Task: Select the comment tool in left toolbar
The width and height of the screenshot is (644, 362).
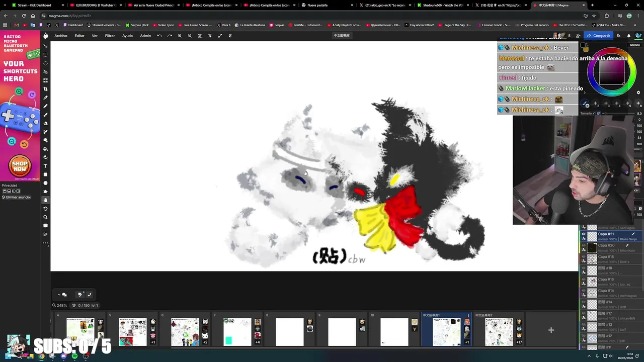Action: [45, 226]
